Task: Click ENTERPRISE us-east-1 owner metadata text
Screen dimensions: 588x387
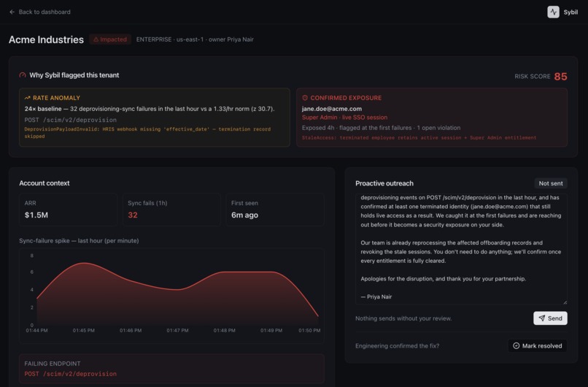Action: point(195,39)
